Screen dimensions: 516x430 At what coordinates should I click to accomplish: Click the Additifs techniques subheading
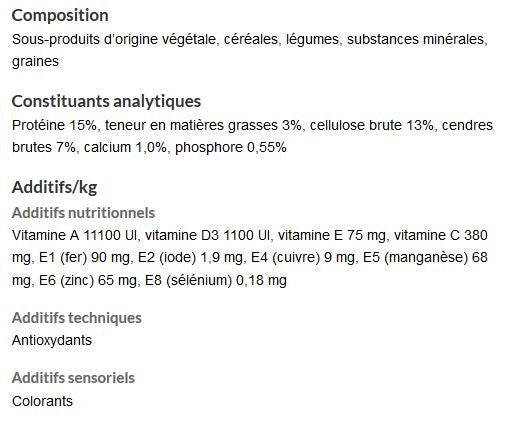(77, 318)
